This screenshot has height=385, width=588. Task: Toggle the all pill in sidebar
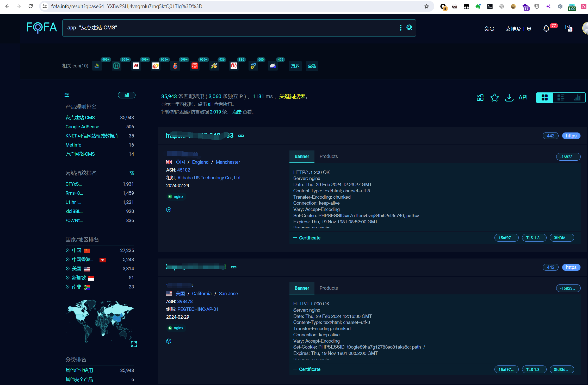[x=127, y=95]
